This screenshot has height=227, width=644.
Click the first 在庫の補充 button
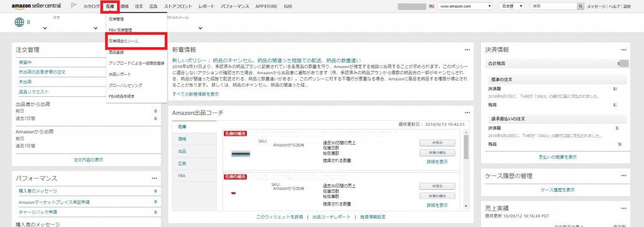(x=437, y=153)
